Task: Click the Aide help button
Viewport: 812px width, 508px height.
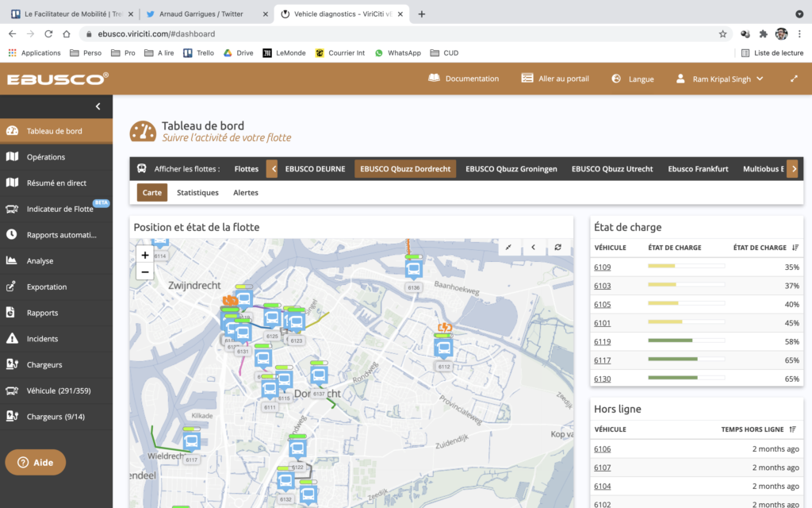Action: point(35,463)
